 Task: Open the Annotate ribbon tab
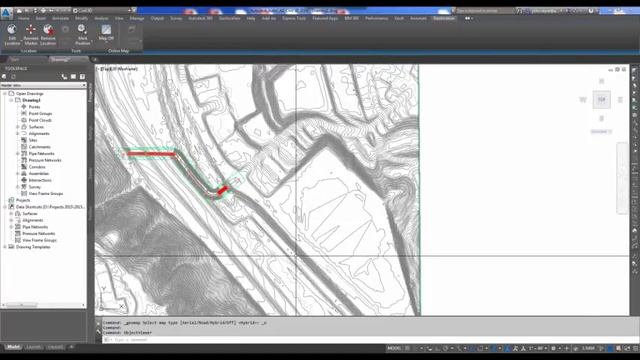point(60,18)
